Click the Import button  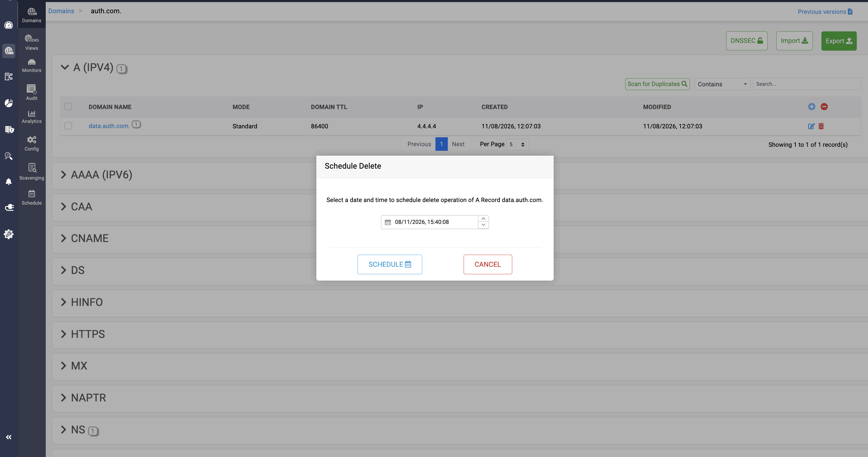tap(794, 41)
